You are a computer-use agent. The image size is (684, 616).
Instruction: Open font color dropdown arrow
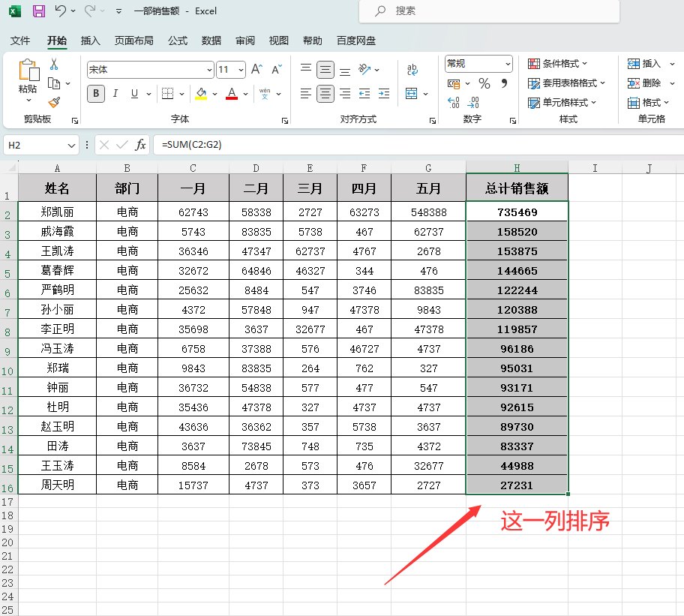245,94
